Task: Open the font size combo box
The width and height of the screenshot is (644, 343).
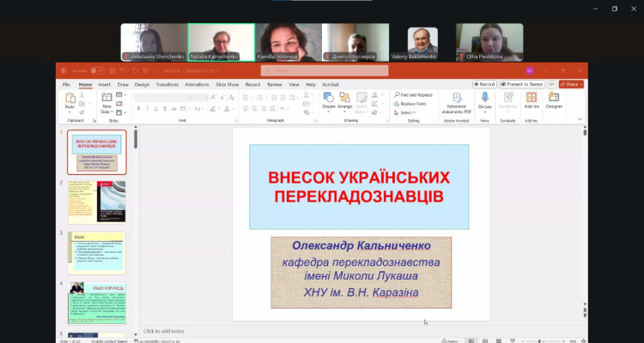Action: [x=201, y=97]
